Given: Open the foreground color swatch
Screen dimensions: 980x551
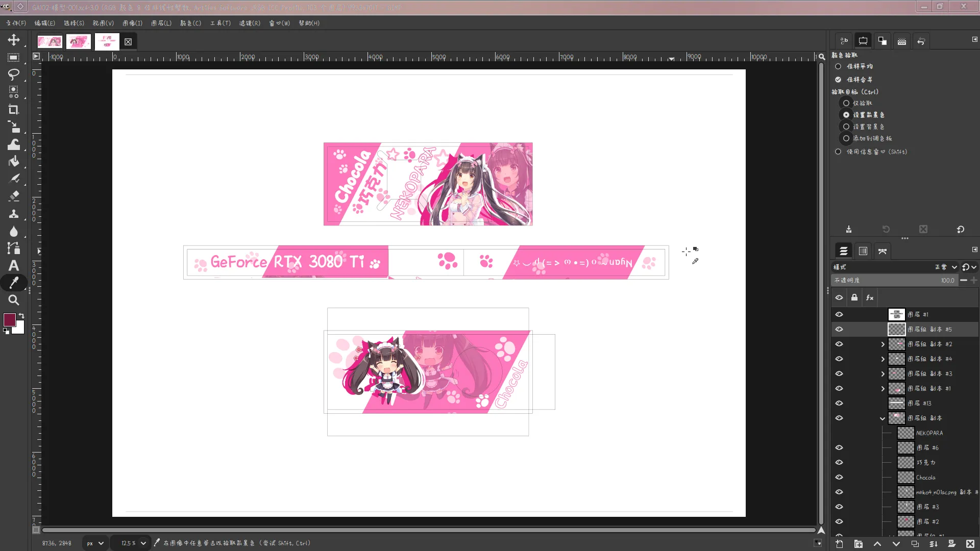Looking at the screenshot, I should point(9,320).
